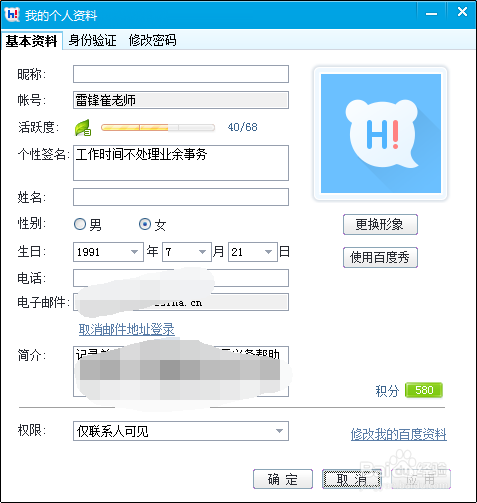Screen dimensions: 477x503
Task: Switch to the 基本资料 tab
Action: [31, 41]
